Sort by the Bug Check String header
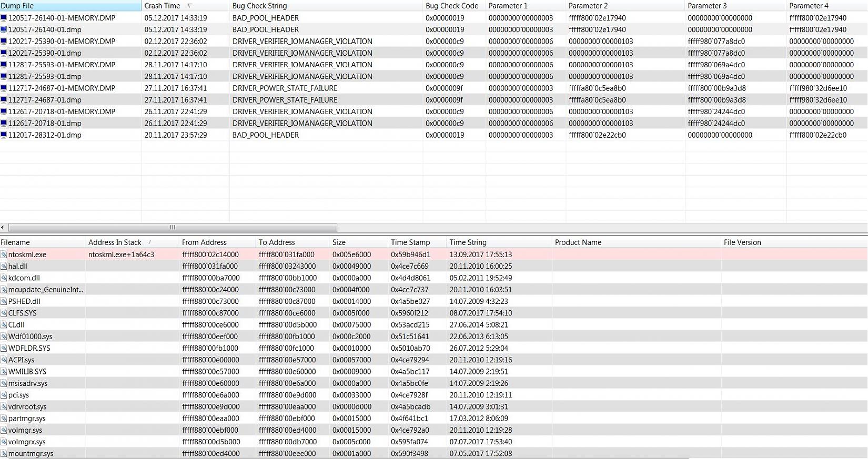 (259, 6)
